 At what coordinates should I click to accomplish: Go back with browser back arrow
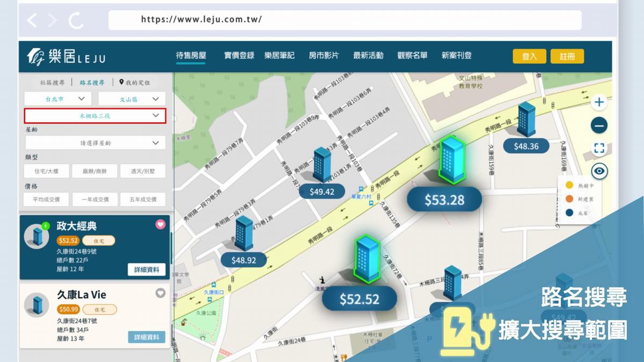click(32, 20)
